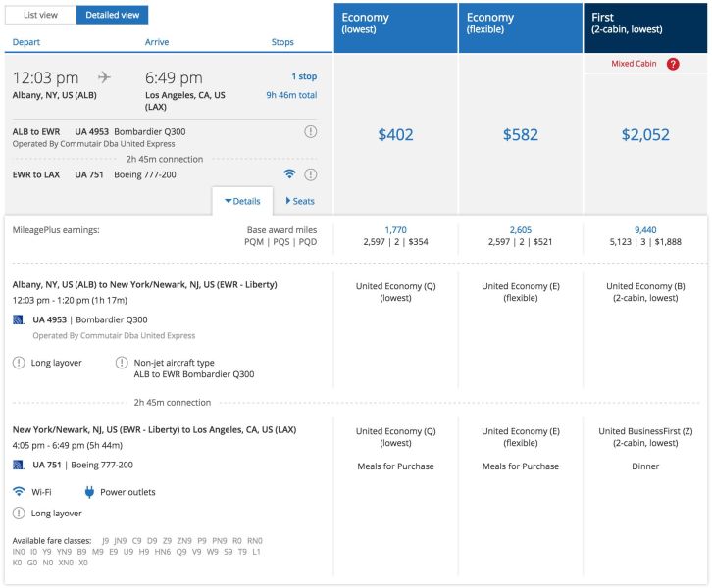Click the 1,770 base award miles value
Image resolution: width=712 pixels, height=588 pixels.
click(396, 230)
